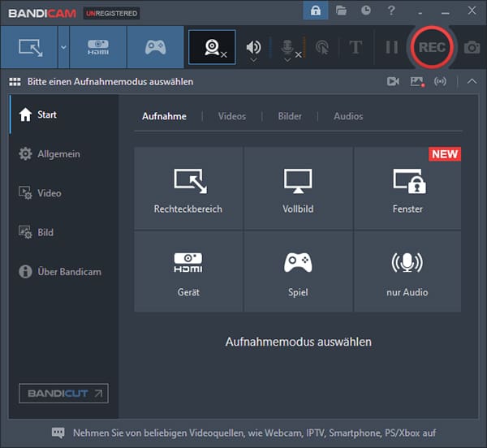Toggle the text overlay T icon
Viewport: 487px width, 448px height.
(356, 48)
